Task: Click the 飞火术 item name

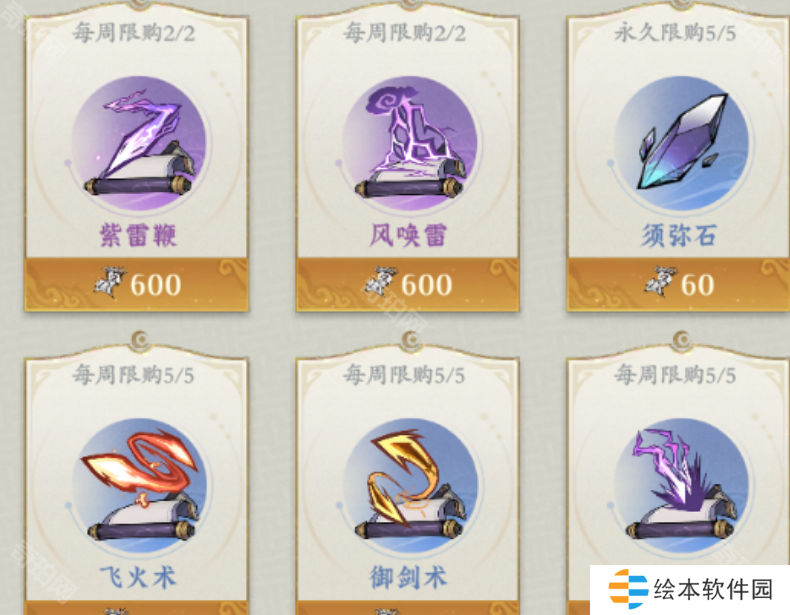Action: tap(138, 577)
